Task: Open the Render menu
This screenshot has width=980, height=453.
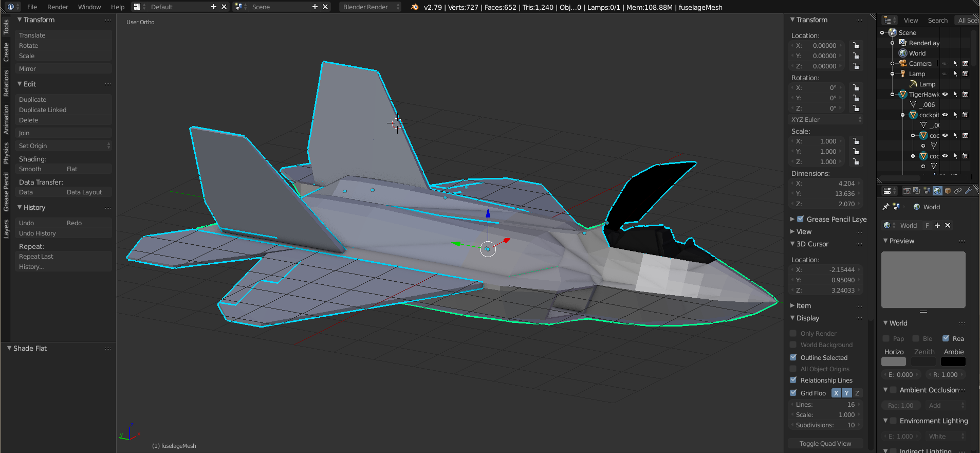Action: click(58, 7)
